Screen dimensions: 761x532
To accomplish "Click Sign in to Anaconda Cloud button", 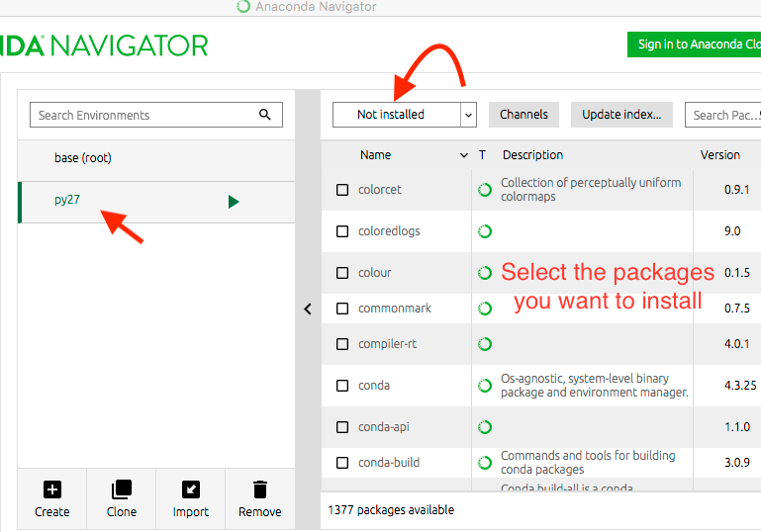I will [694, 44].
